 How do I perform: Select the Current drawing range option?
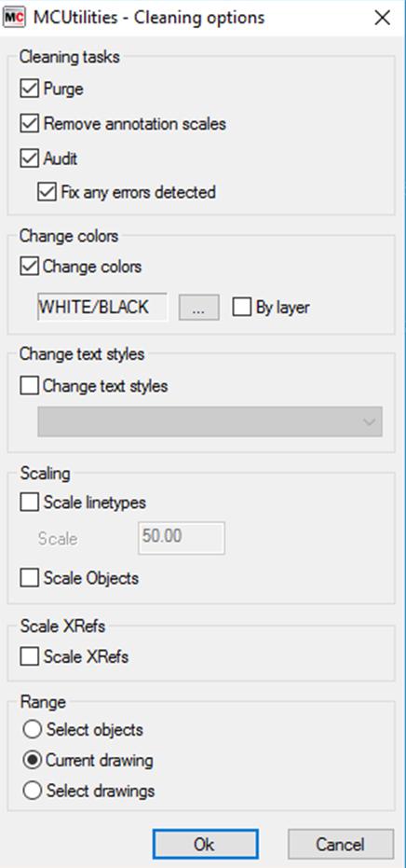pos(32,760)
